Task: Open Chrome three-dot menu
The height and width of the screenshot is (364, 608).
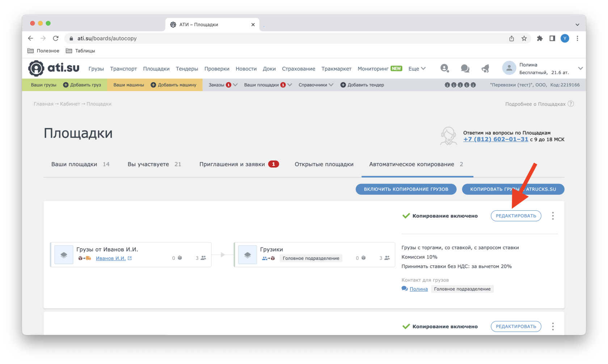Action: click(x=578, y=38)
